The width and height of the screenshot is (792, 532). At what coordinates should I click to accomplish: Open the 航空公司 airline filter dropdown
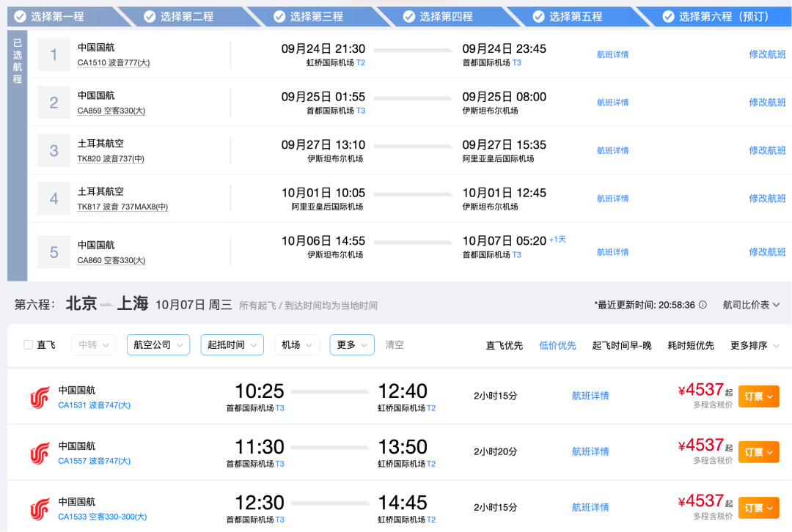pyautogui.click(x=158, y=344)
